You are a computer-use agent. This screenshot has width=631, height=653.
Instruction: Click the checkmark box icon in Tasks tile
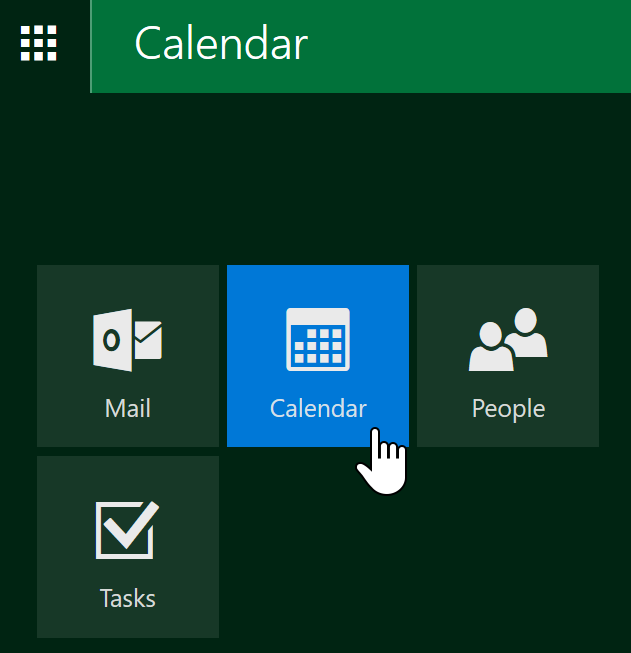coord(127,529)
